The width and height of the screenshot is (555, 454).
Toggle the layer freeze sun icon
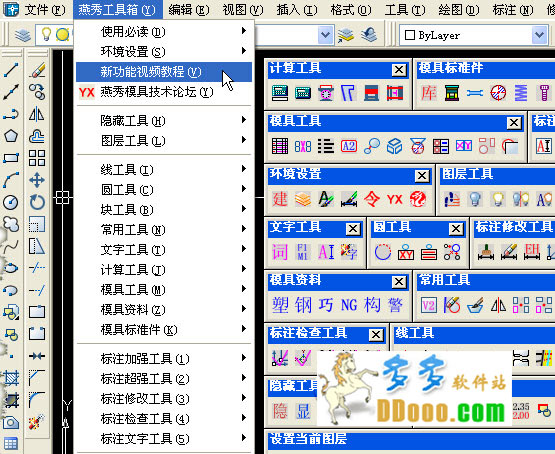coord(62,34)
